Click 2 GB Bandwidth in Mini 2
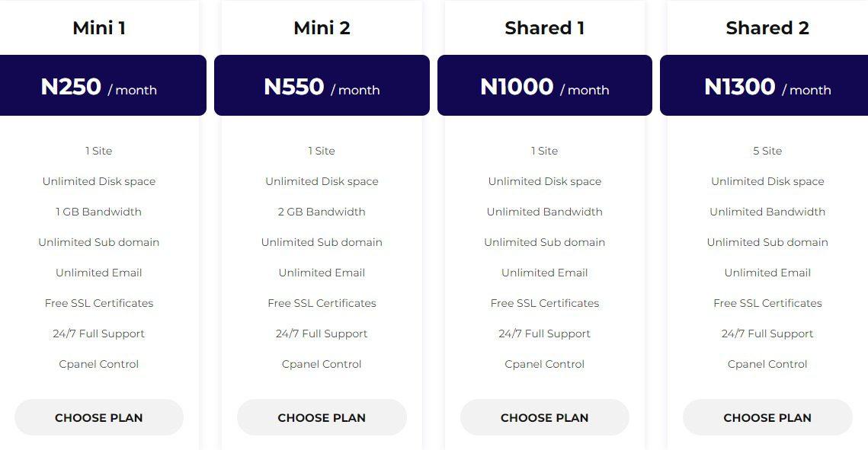This screenshot has height=450, width=868. click(322, 212)
